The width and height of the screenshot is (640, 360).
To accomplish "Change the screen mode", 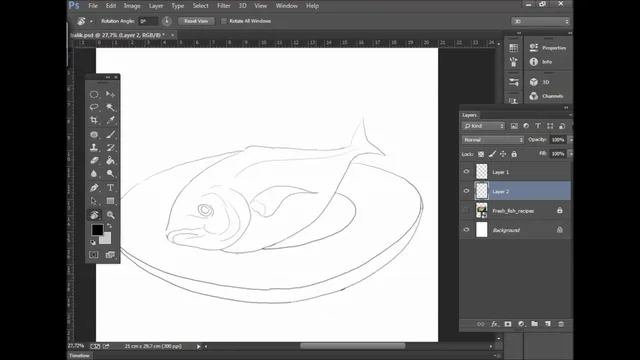I will [x=110, y=255].
